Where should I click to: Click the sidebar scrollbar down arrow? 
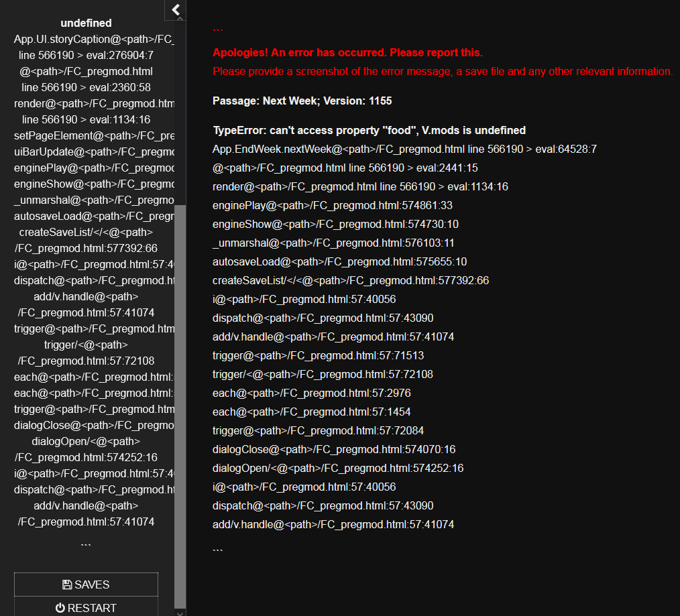pyautogui.click(x=180, y=612)
